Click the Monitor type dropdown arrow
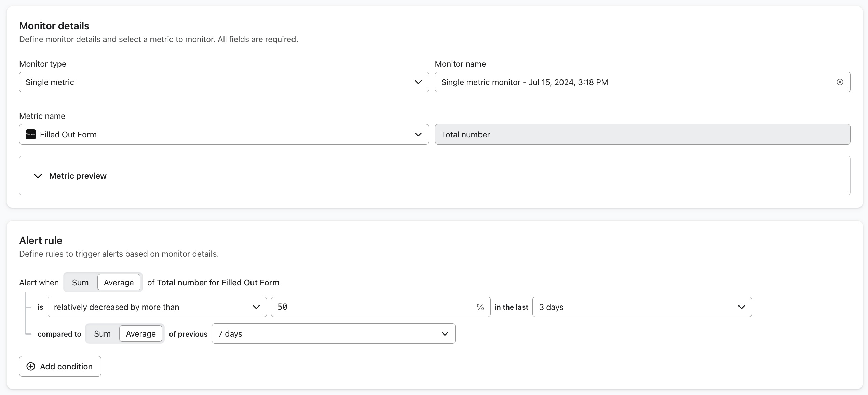 [419, 82]
